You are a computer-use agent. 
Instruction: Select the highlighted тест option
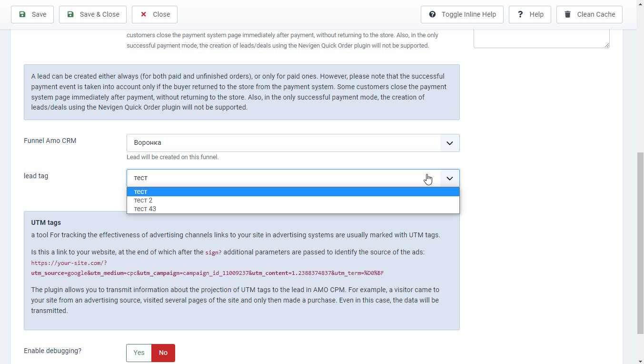293,192
